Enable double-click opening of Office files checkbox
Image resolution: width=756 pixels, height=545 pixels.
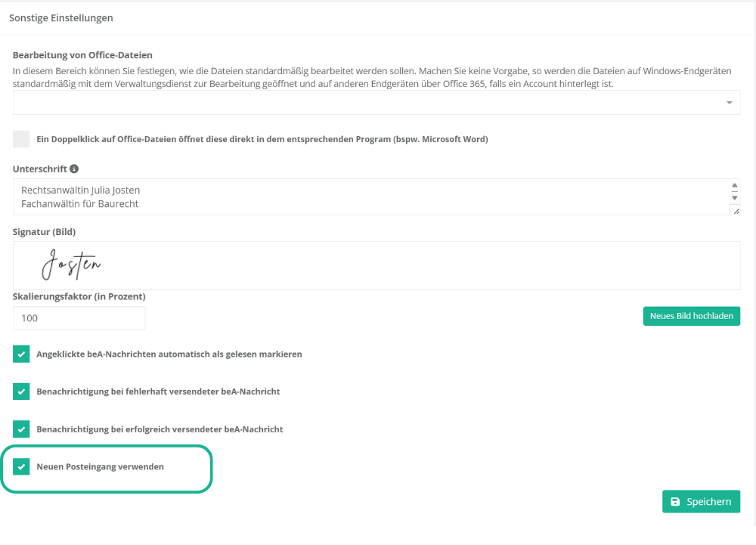[21, 139]
